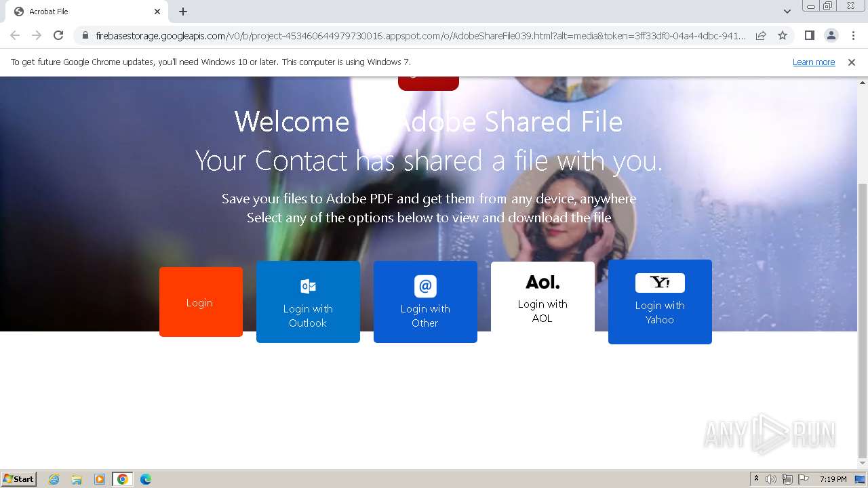Click the browser back arrow
Screen dimensions: 868x488
[15, 35]
